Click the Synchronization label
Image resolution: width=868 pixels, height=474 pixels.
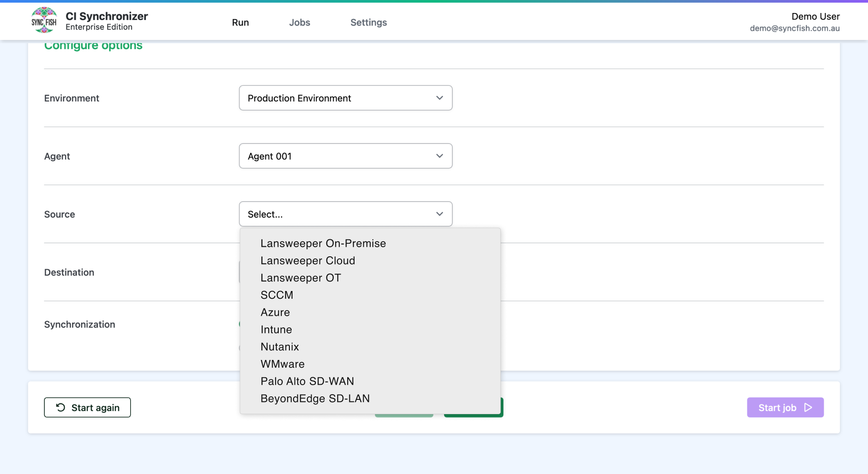point(79,324)
